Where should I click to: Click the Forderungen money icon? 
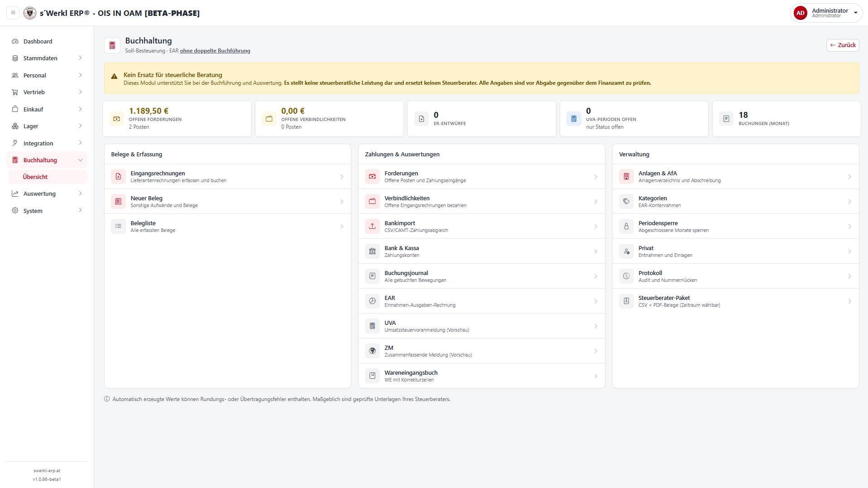coord(372,176)
